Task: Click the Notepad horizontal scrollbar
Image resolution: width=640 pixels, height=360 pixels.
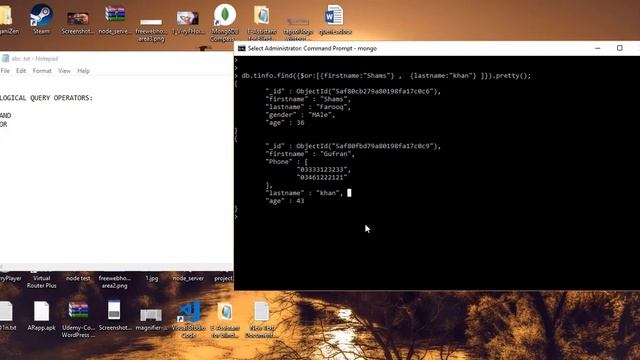Action: point(116,267)
